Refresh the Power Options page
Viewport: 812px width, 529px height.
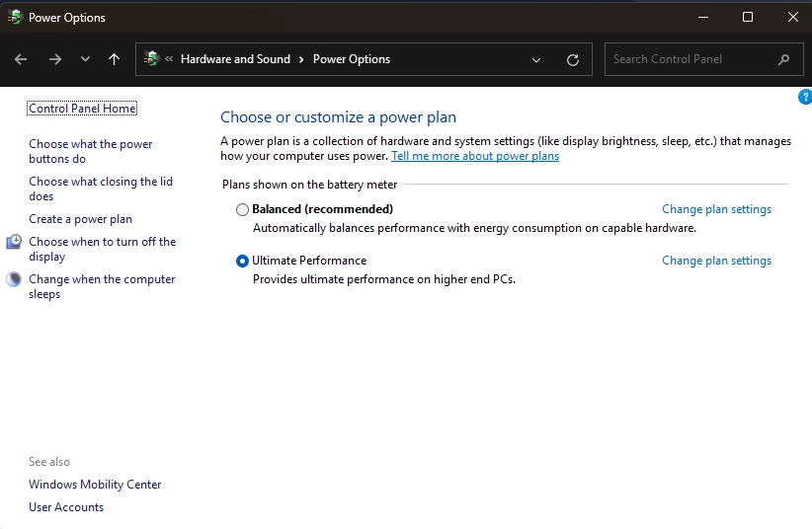(573, 60)
